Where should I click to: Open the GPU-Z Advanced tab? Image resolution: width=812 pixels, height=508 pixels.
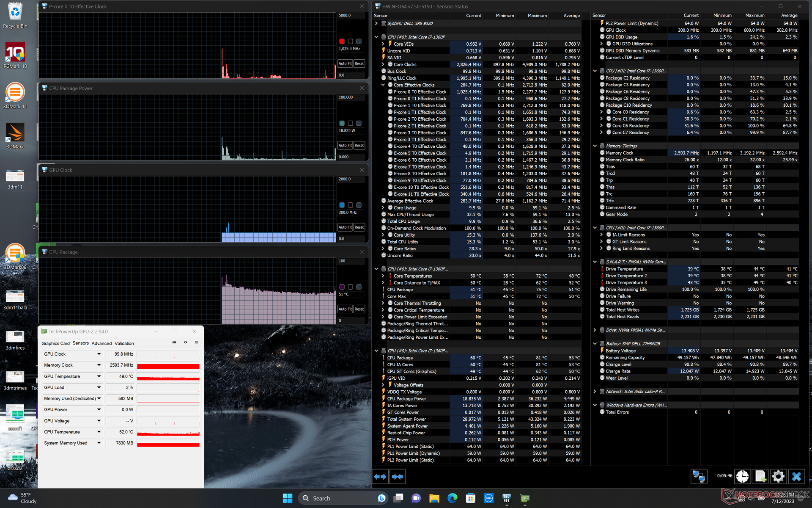[101, 343]
